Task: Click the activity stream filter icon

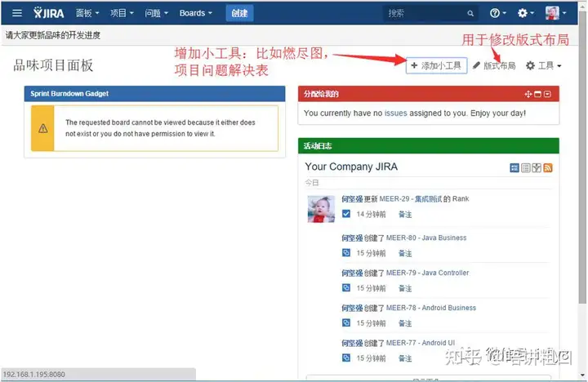Action: pyautogui.click(x=537, y=168)
